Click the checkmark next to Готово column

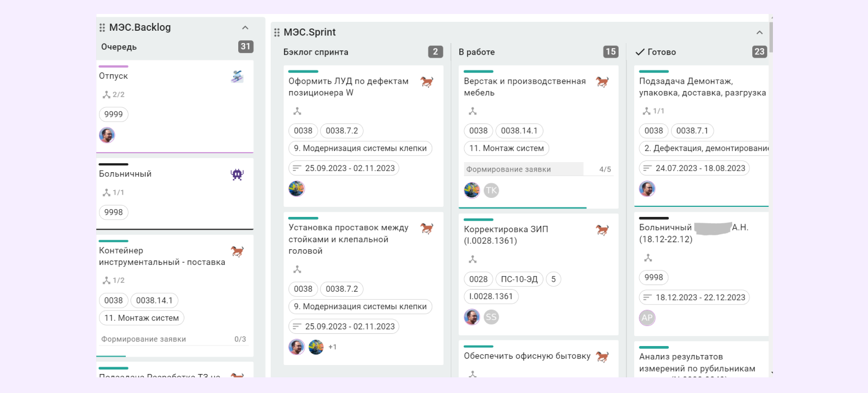point(640,52)
